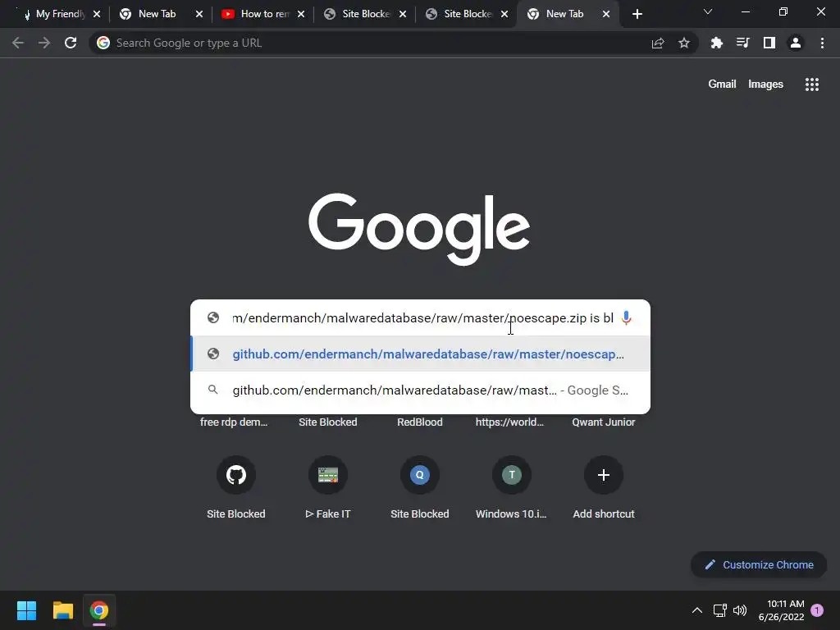The height and width of the screenshot is (630, 840).
Task: Open the Gmail link
Action: tap(722, 84)
